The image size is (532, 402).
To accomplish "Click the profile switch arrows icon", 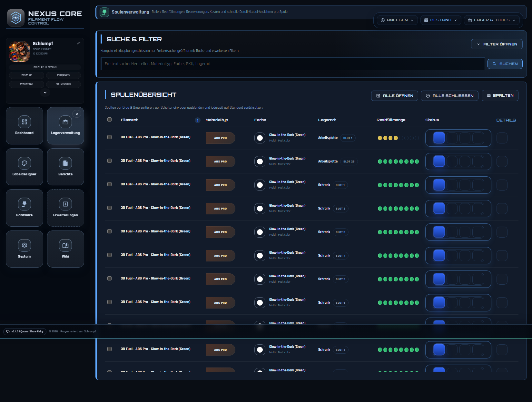I will 79,44.
